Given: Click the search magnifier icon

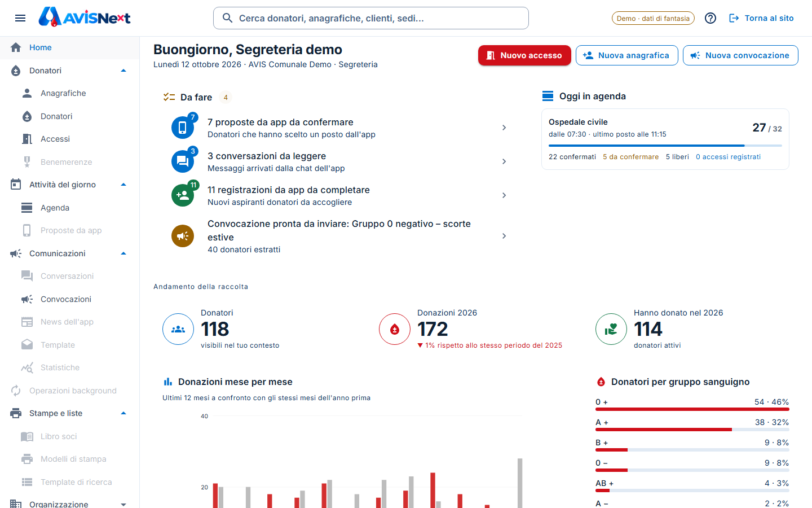Looking at the screenshot, I should [227, 18].
